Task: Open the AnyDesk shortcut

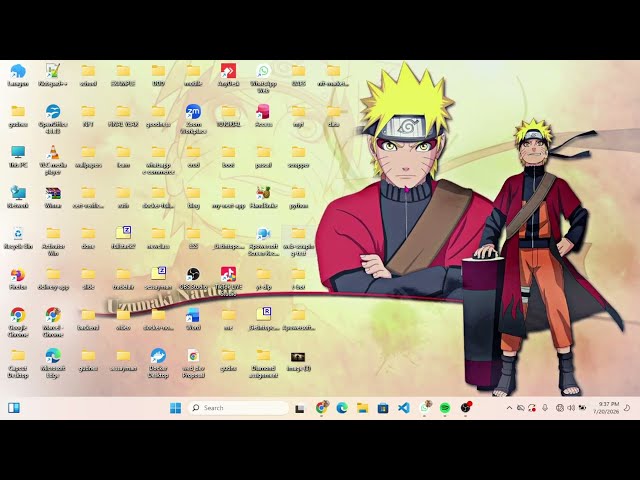Action: point(228,75)
